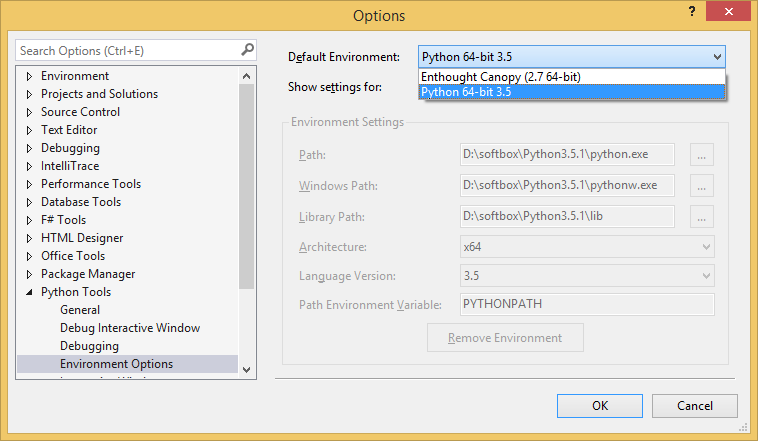
Task: Browse for Library Path ellipsis button
Action: [x=702, y=216]
